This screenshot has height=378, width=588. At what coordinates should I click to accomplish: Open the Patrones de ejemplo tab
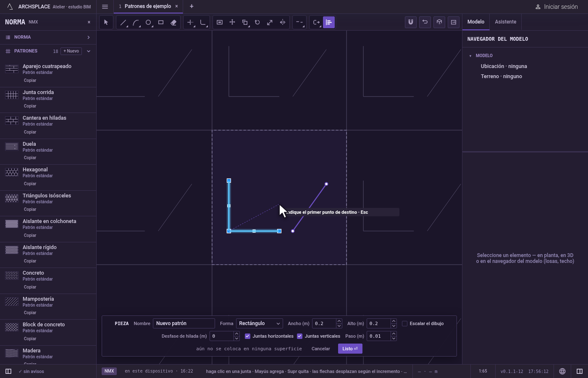click(x=148, y=6)
